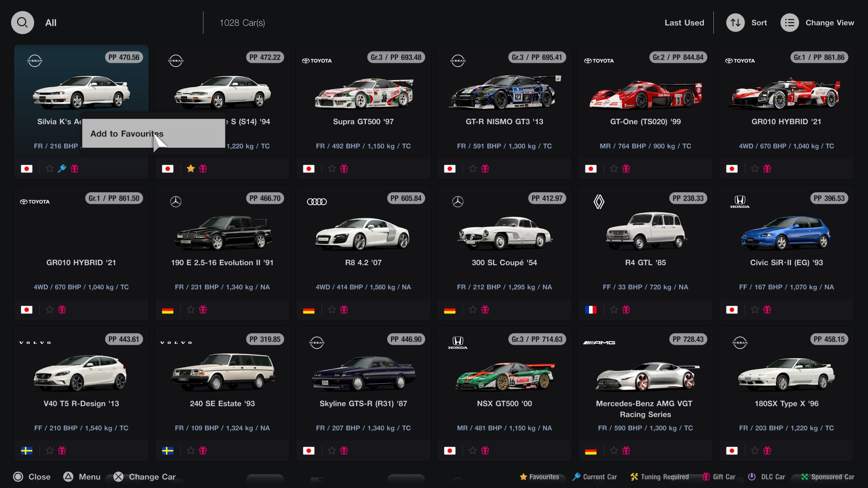Click gift icon on R8 4.2 '07
Viewport: 868px width, 488px height.
pyautogui.click(x=344, y=310)
